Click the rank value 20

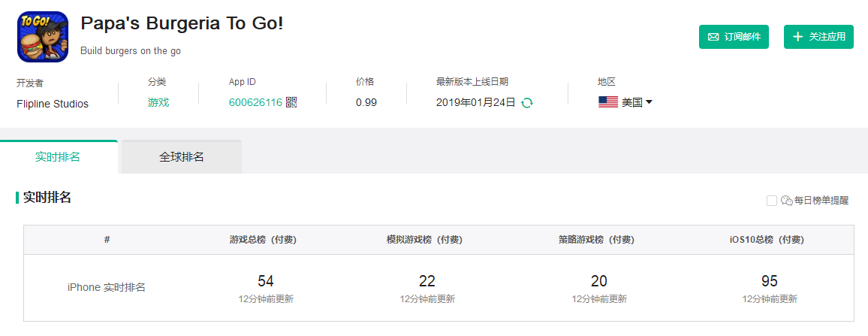click(x=599, y=280)
